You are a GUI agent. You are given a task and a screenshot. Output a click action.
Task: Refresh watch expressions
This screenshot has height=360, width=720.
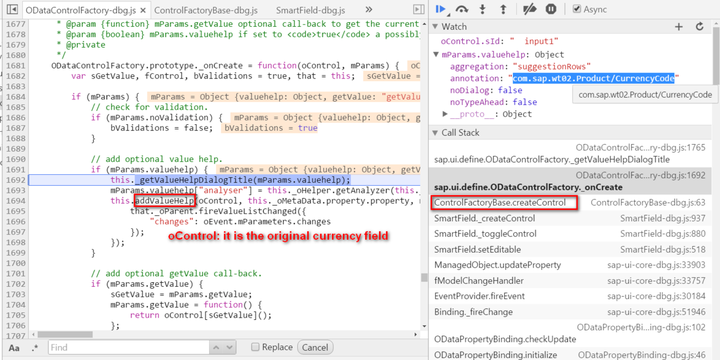tap(699, 27)
